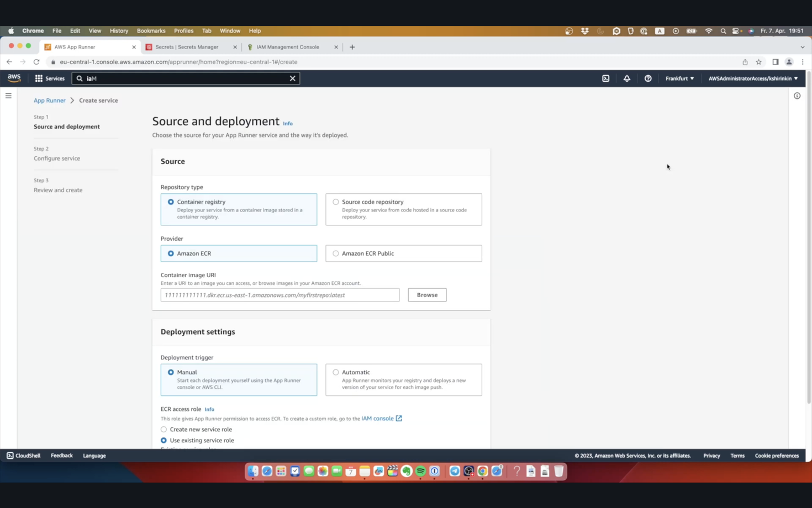Open the Services grid menu
The height and width of the screenshot is (508, 812).
point(50,78)
